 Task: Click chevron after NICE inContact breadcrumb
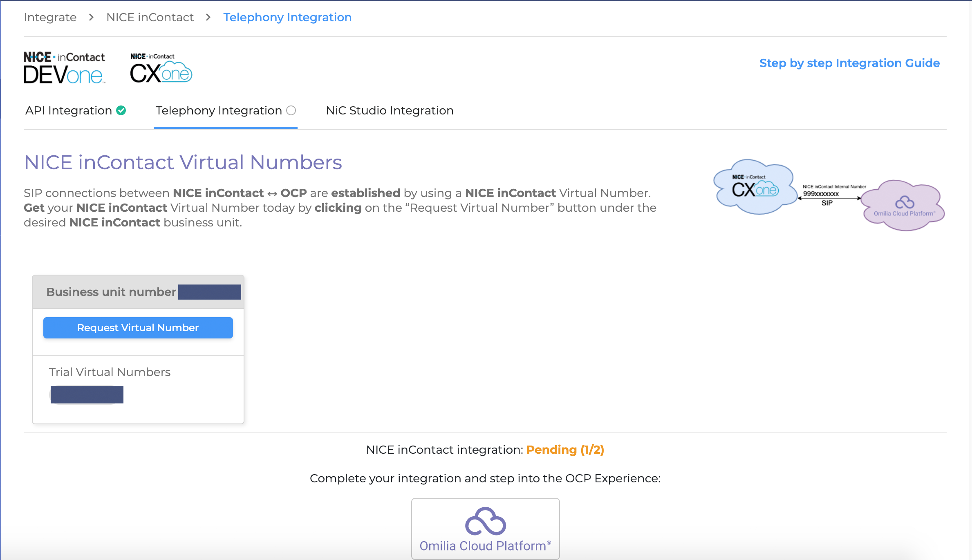(x=208, y=17)
